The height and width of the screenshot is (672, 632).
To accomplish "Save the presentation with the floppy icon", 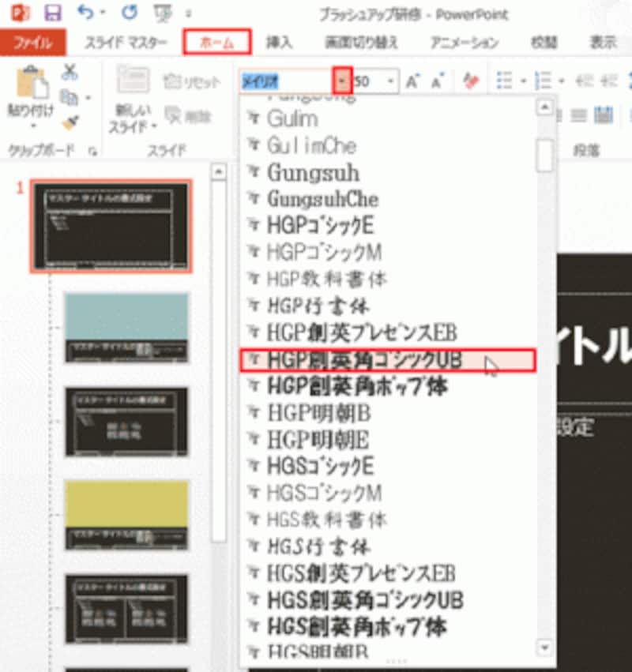I will click(x=53, y=13).
